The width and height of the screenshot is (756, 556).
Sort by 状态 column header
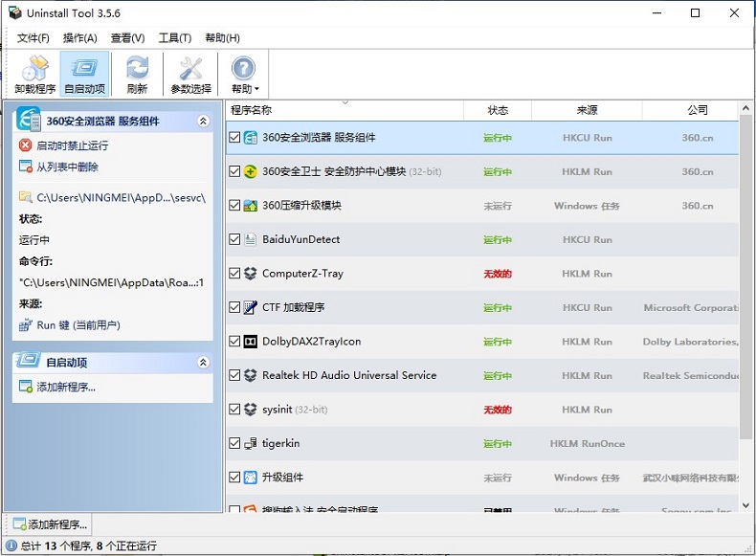498,110
